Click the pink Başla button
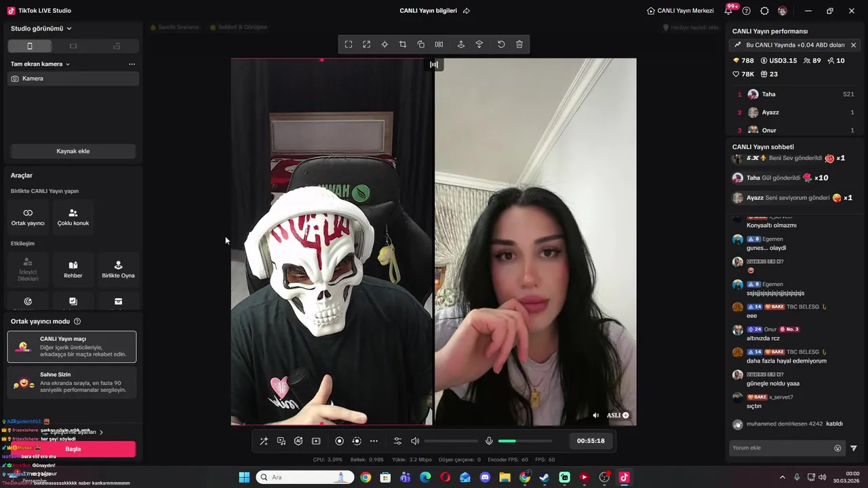 click(73, 449)
